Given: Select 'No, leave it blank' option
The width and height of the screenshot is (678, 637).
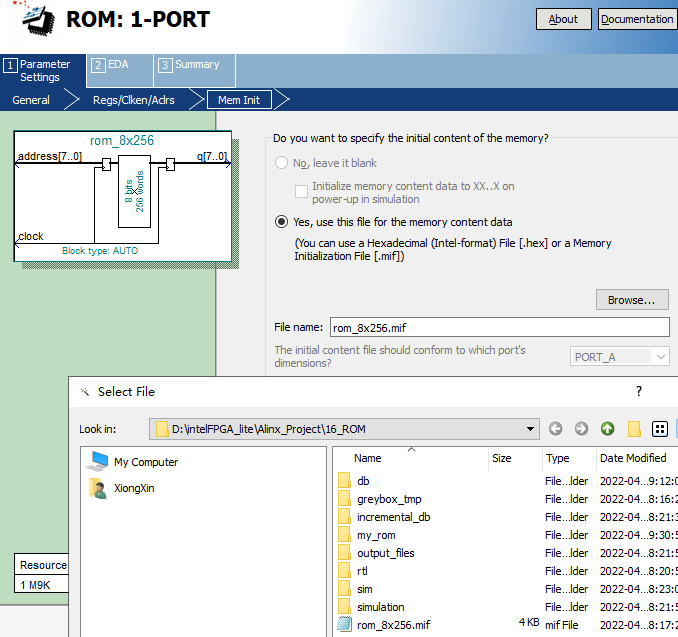Looking at the screenshot, I should [281, 163].
